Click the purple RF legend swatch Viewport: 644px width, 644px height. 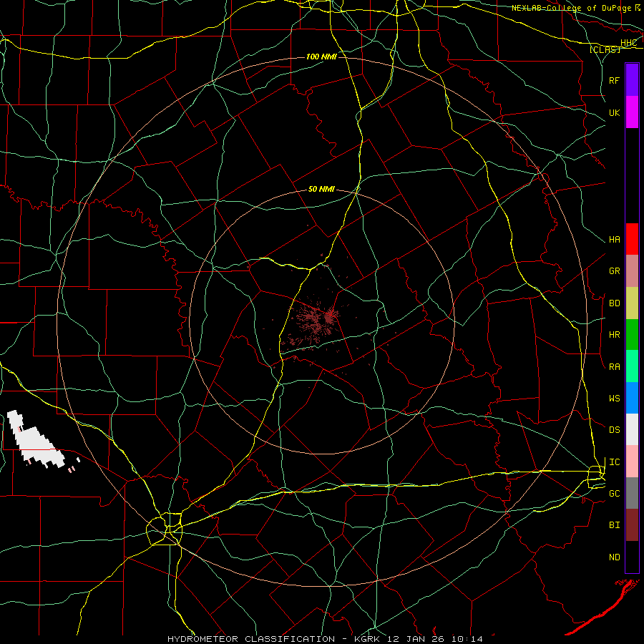point(632,80)
